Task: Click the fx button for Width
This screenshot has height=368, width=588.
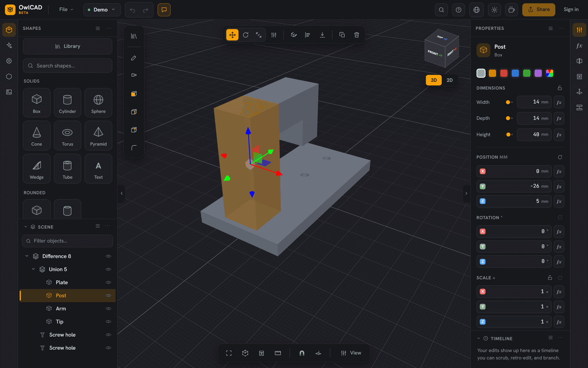Action: [x=559, y=102]
